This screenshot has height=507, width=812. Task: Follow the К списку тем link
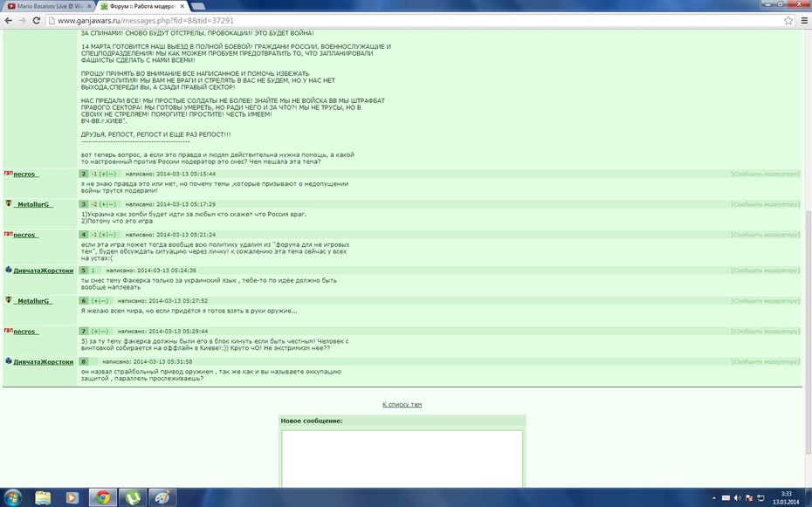tap(402, 405)
